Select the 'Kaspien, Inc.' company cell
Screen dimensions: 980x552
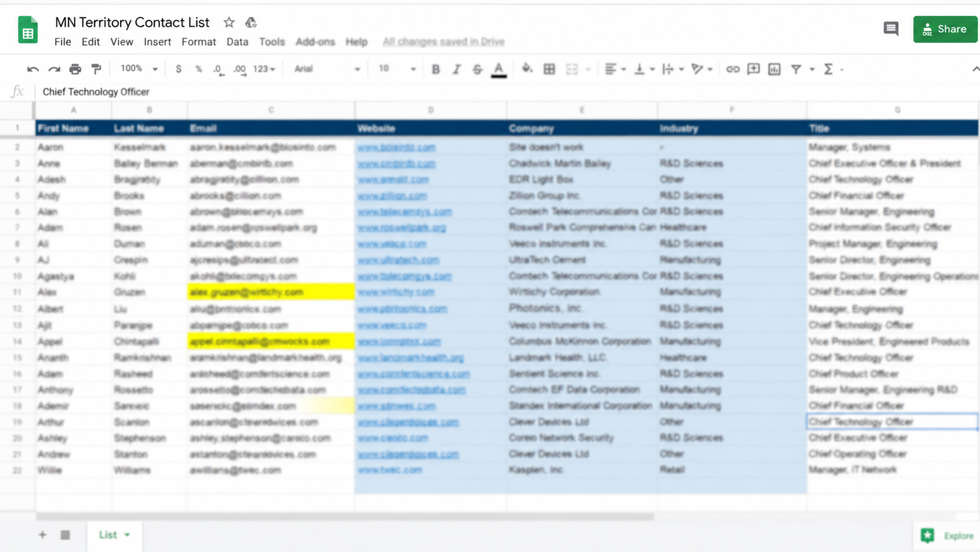(x=581, y=470)
